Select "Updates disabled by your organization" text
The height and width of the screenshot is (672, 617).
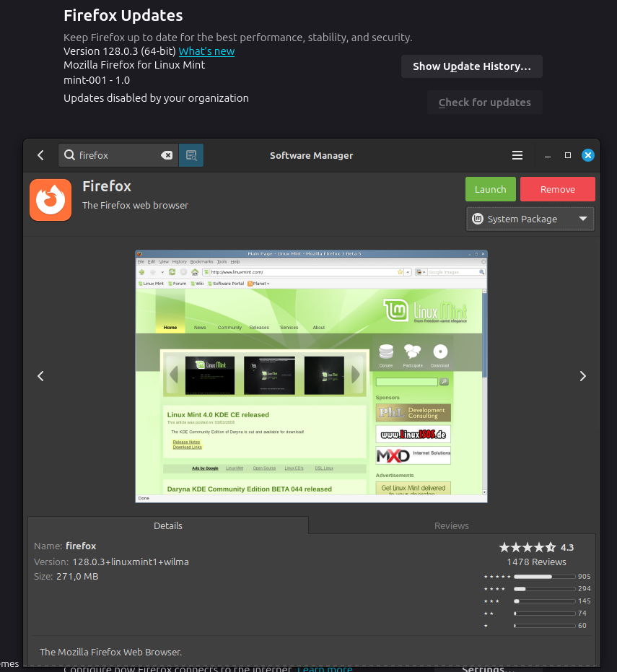pyautogui.click(x=156, y=98)
